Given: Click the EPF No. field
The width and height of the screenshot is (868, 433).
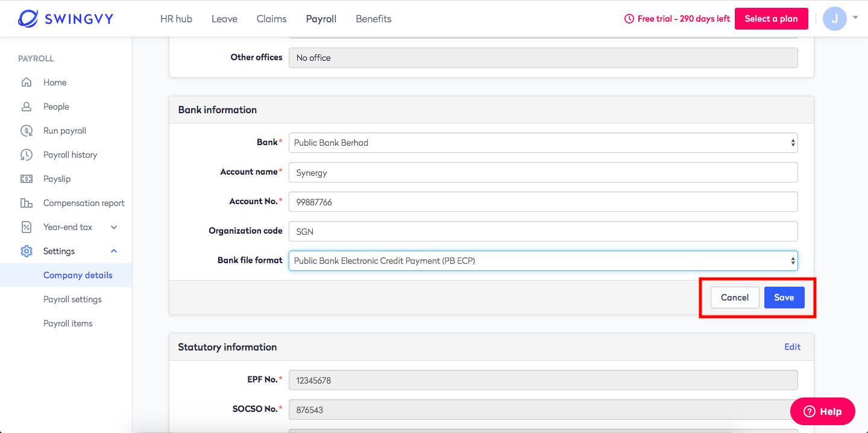Looking at the screenshot, I should coord(543,380).
